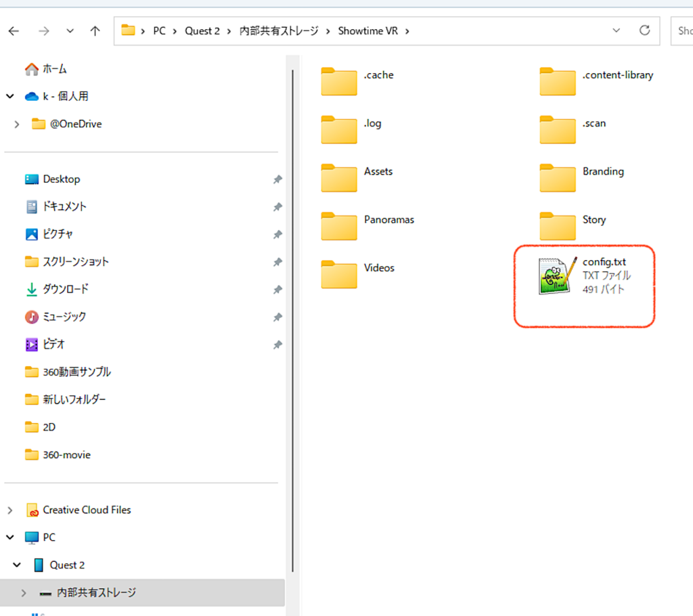The image size is (693, 616).
Task: Open ドキュメント in quick access
Action: pos(55,206)
